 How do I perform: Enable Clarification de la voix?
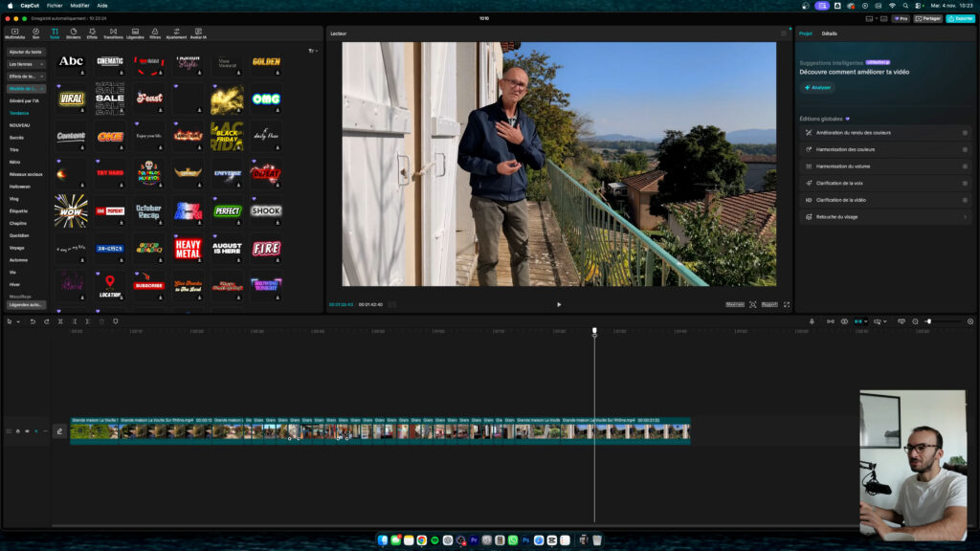tap(964, 183)
